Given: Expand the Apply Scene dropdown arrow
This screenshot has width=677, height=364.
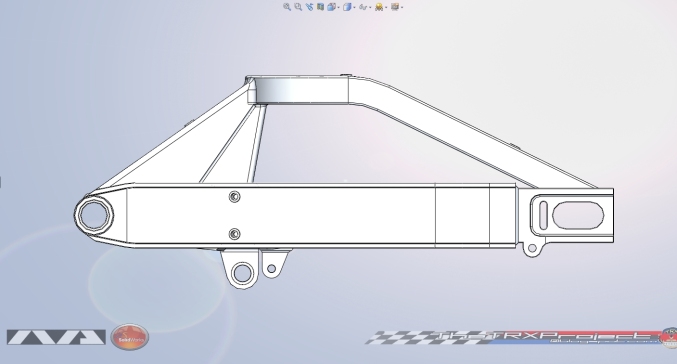Looking at the screenshot, I should [402, 7].
